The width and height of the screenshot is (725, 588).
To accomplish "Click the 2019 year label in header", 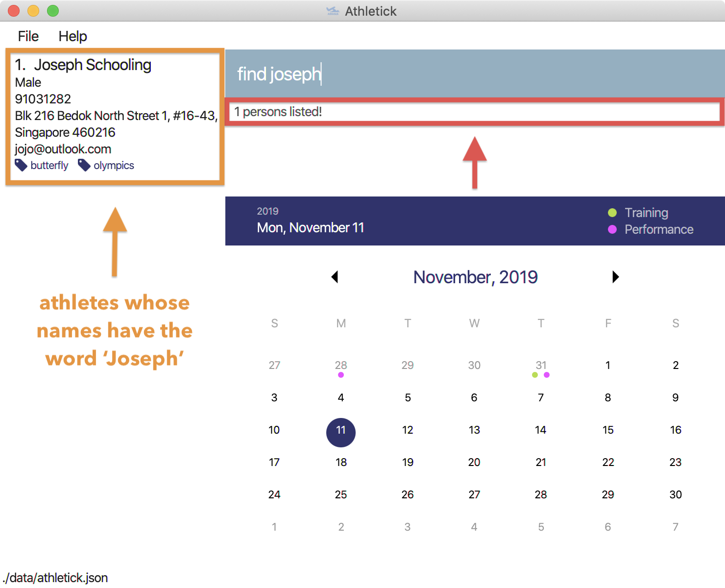I will pos(267,211).
